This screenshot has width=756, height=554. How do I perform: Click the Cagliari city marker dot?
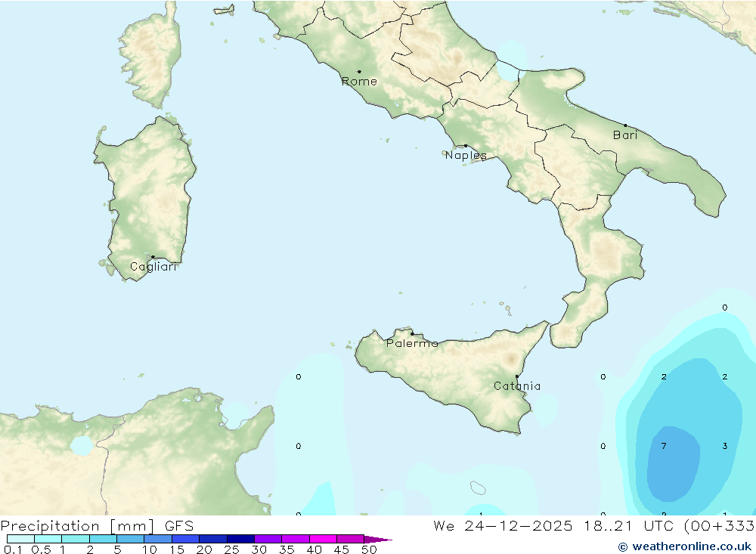coord(153,257)
